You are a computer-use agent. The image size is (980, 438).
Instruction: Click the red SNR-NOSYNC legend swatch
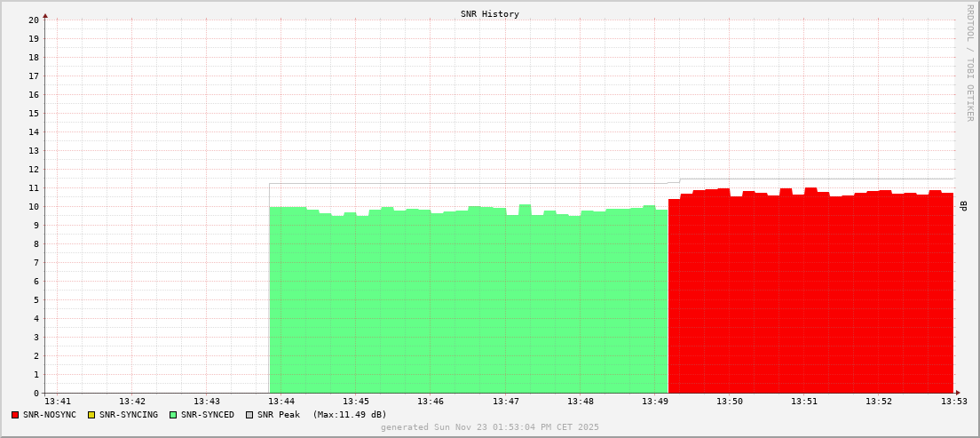15,415
